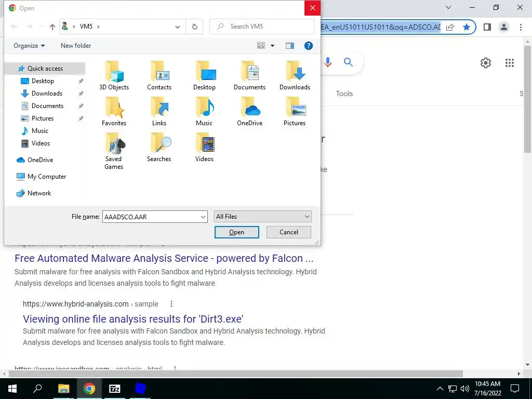Refresh the VM5 folder view

[194, 26]
